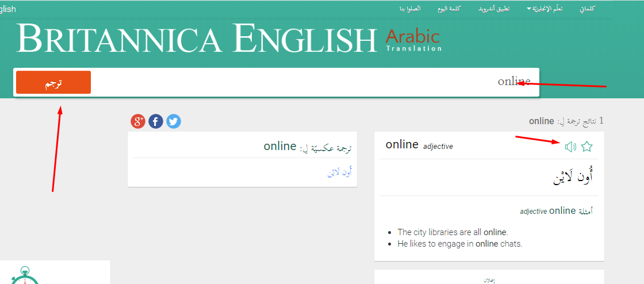This screenshot has width=644, height=284.
Task: Click example sentence 'The city libraries are all online'
Action: [453, 232]
